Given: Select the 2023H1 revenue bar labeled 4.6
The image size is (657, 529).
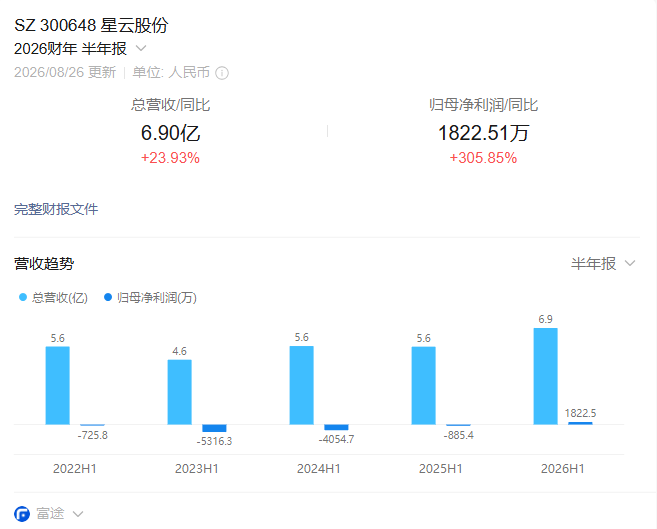Looking at the screenshot, I should click(179, 392).
